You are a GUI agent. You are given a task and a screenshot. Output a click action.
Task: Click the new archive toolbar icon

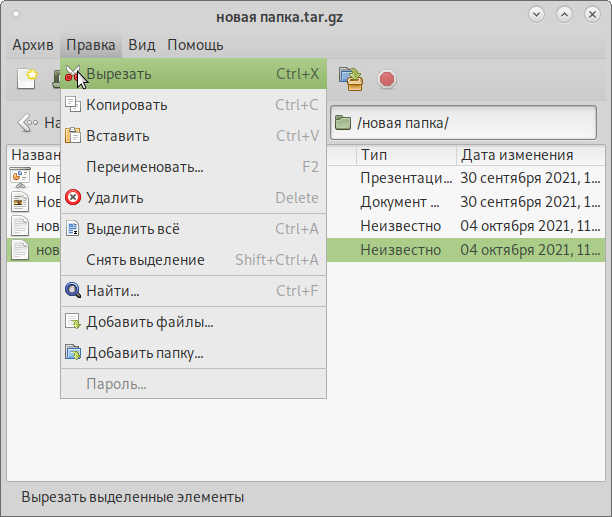(25, 78)
